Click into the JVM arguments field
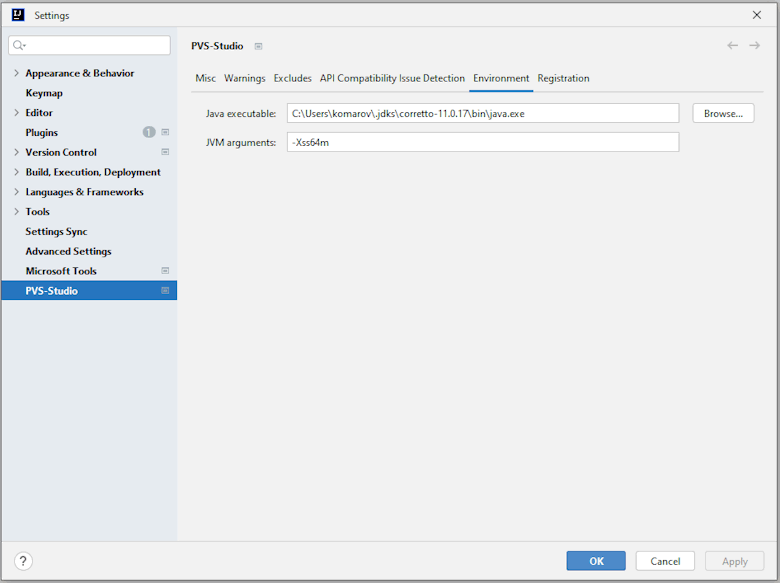 482,142
